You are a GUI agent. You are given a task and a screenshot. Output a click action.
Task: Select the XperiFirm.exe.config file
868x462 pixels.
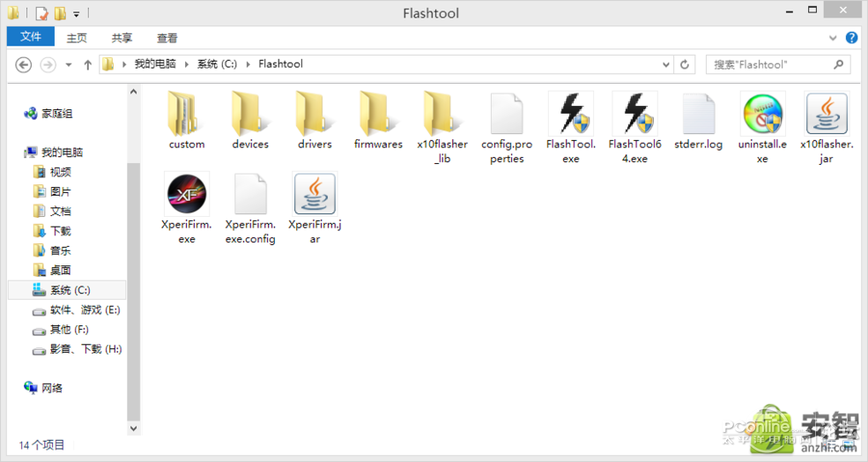coord(250,209)
